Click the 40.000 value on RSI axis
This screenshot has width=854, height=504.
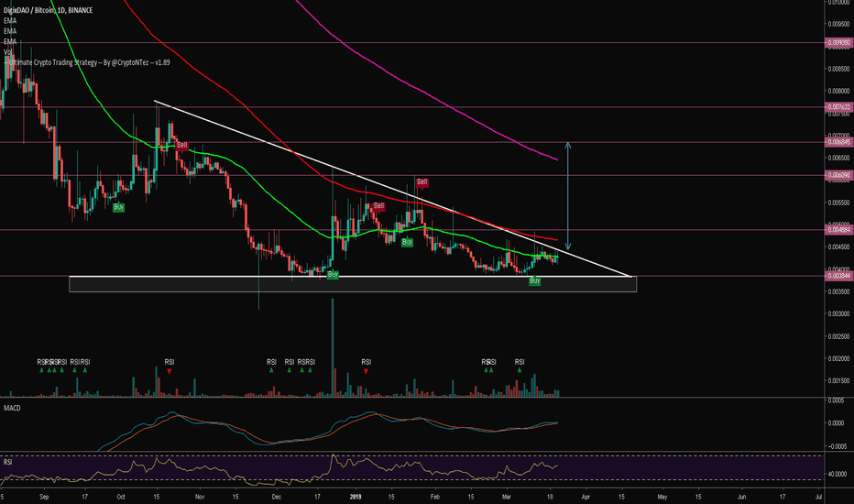837,474
